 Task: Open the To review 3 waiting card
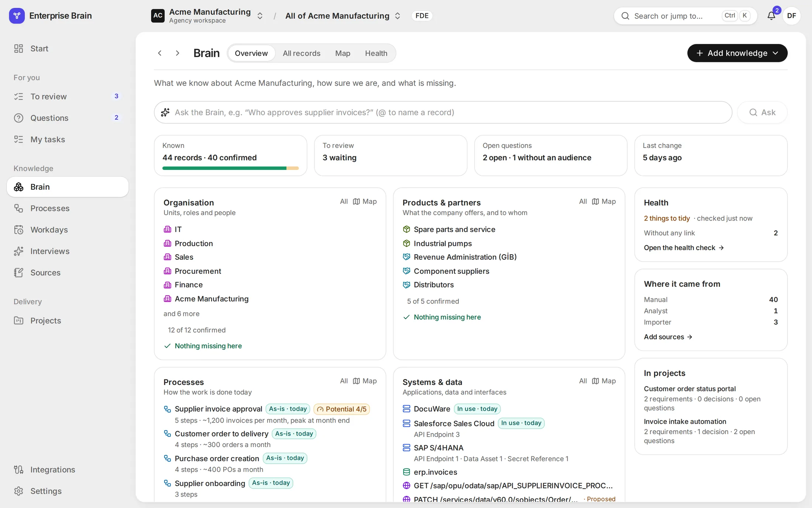(390, 156)
